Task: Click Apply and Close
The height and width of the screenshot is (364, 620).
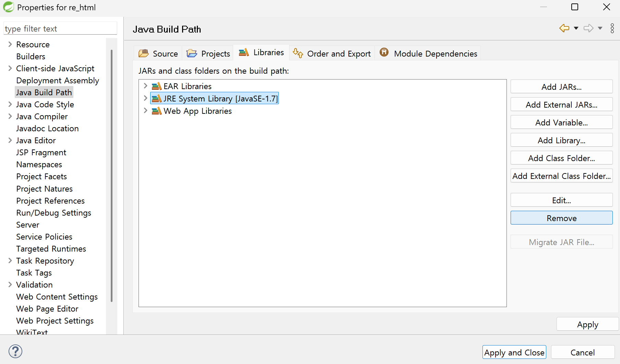Action: tap(514, 352)
